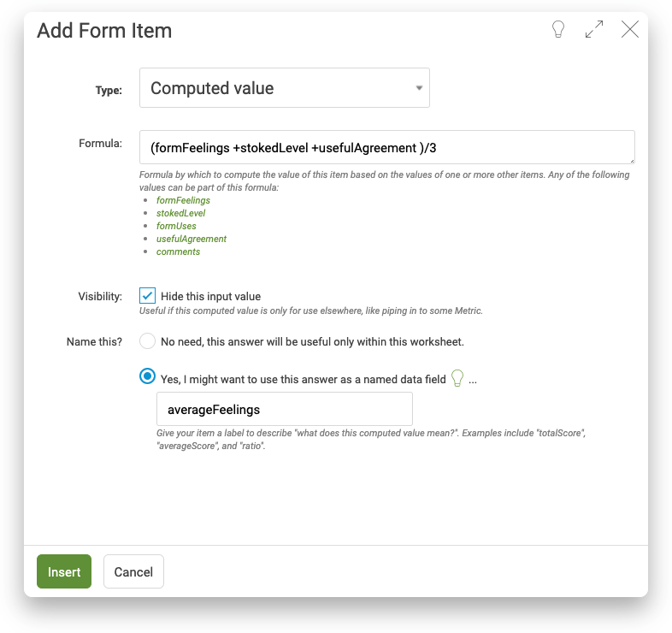This screenshot has width=672, height=633.
Task: Click the Cancel button
Action: 133,571
